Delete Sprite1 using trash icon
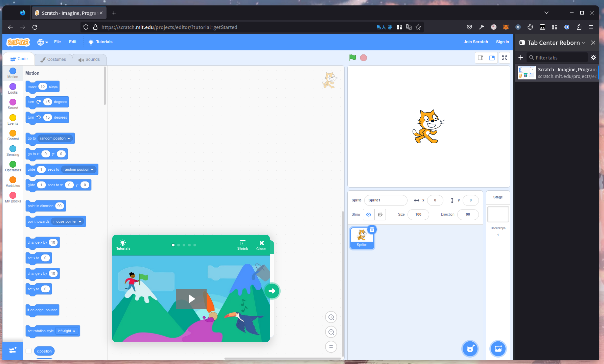 (x=372, y=230)
